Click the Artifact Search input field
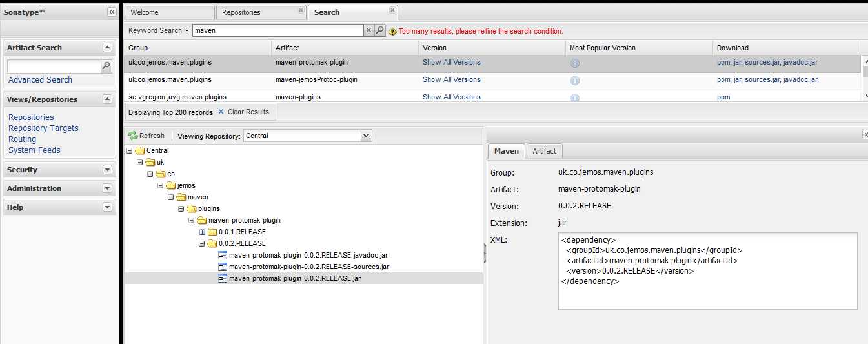The width and height of the screenshot is (868, 344). click(54, 66)
